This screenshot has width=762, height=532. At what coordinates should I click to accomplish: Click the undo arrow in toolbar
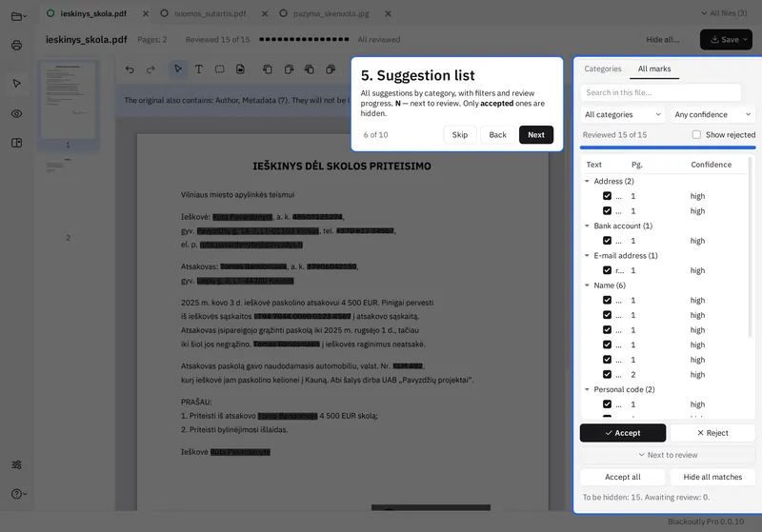click(x=130, y=69)
